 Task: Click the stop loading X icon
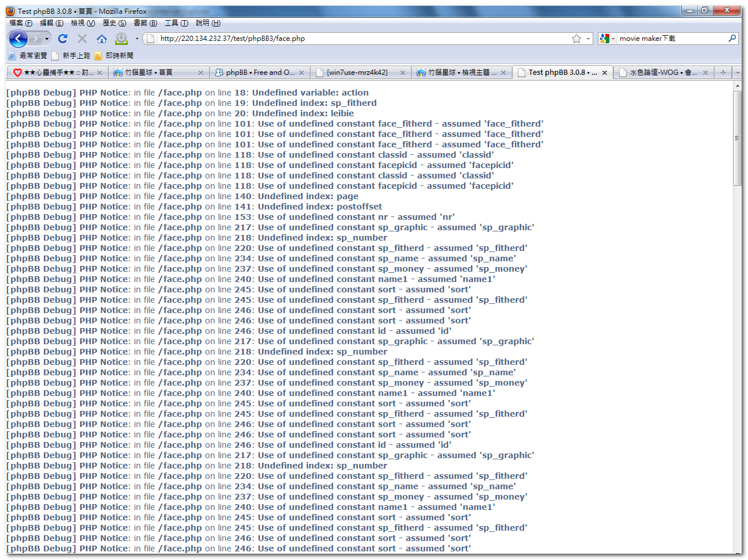82,39
